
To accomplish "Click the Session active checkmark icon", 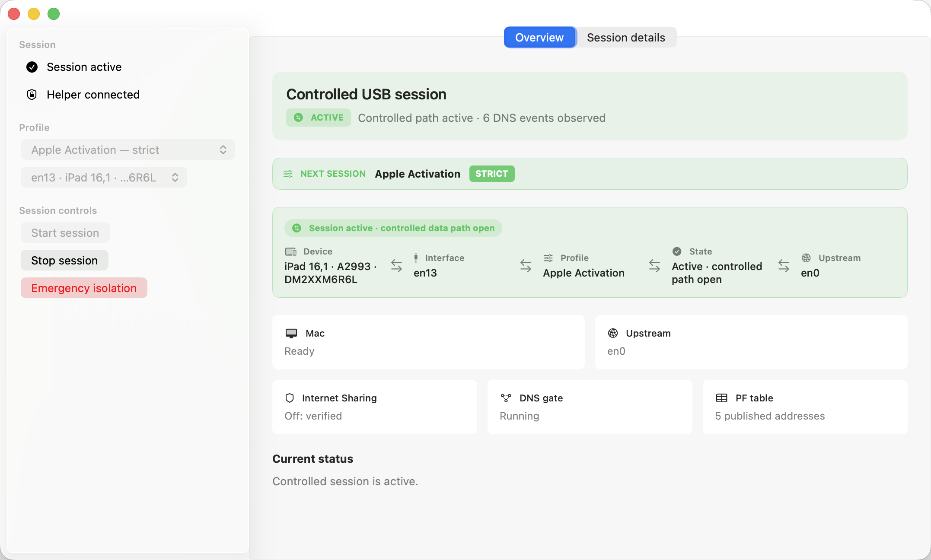I will (x=32, y=67).
